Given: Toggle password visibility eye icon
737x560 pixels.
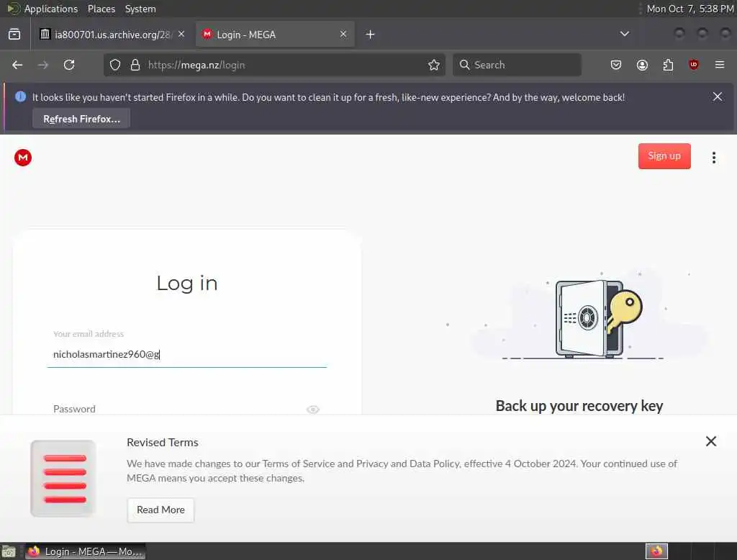Looking at the screenshot, I should pyautogui.click(x=312, y=410).
